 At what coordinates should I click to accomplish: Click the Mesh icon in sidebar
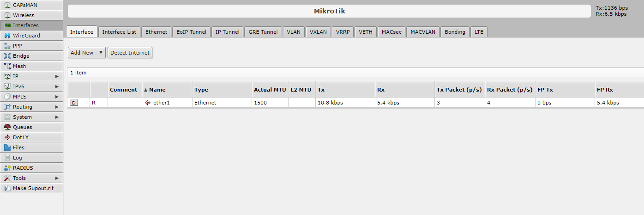point(7,66)
